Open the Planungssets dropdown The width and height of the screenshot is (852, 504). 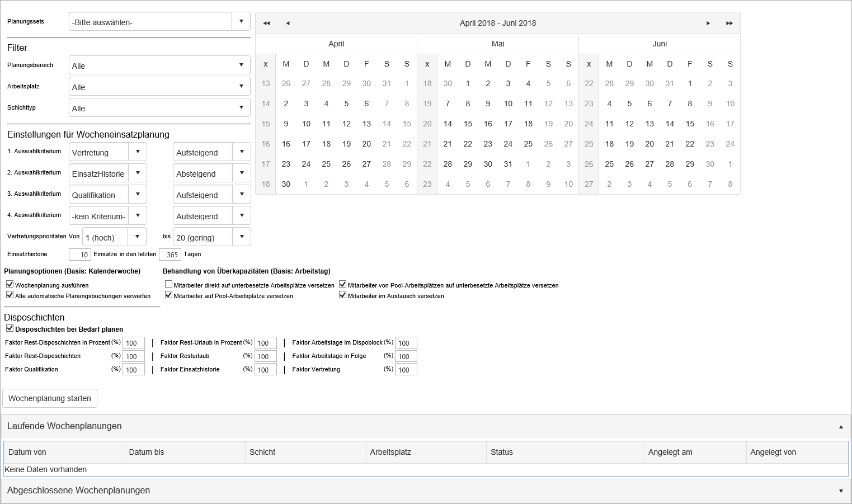(x=159, y=22)
